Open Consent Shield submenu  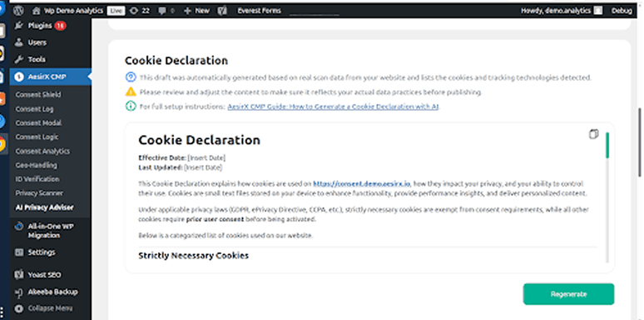(x=38, y=95)
